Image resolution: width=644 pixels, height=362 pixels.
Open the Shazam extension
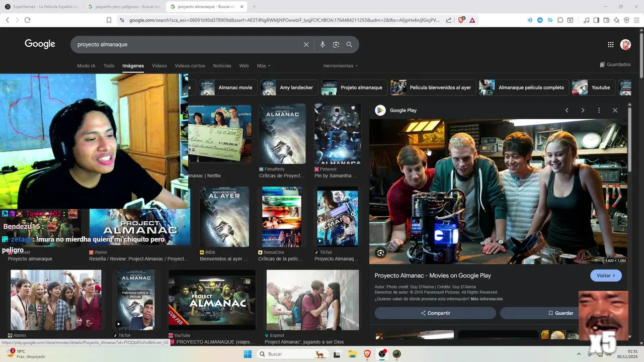click(x=540, y=20)
